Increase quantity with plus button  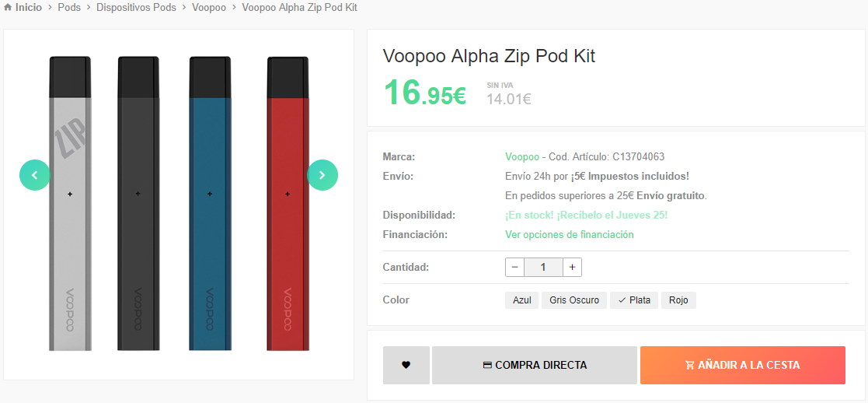[573, 267]
